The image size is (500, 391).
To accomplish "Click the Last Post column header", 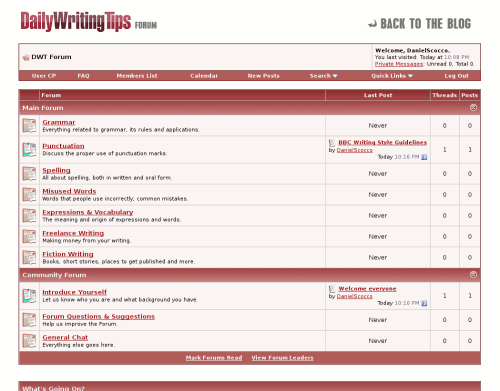I will (x=378, y=95).
